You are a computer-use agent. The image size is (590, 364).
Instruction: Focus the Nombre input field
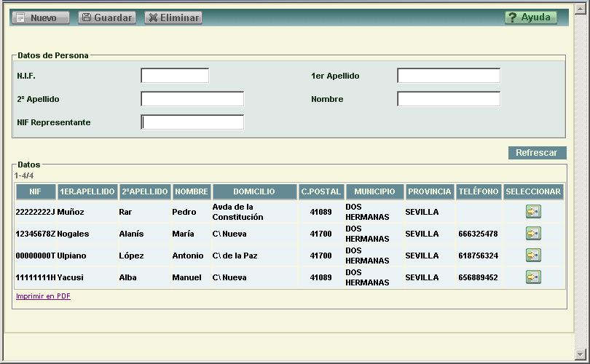pos(449,99)
